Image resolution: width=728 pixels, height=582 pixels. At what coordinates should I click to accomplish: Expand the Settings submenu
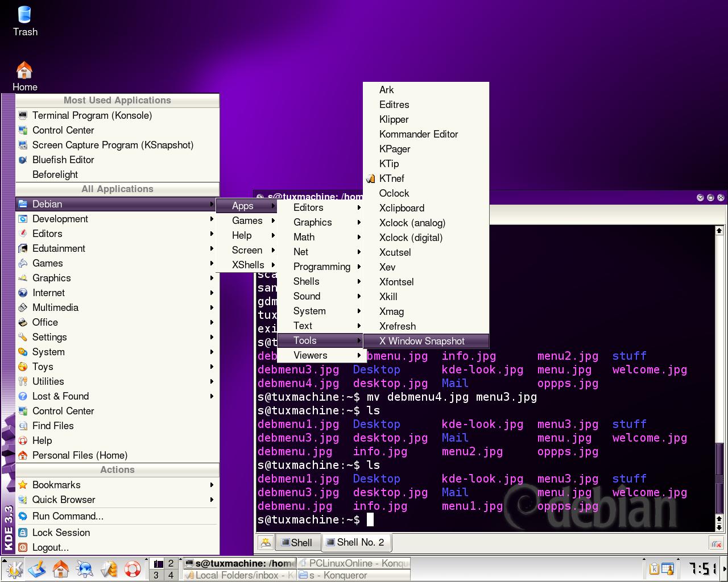point(117,337)
